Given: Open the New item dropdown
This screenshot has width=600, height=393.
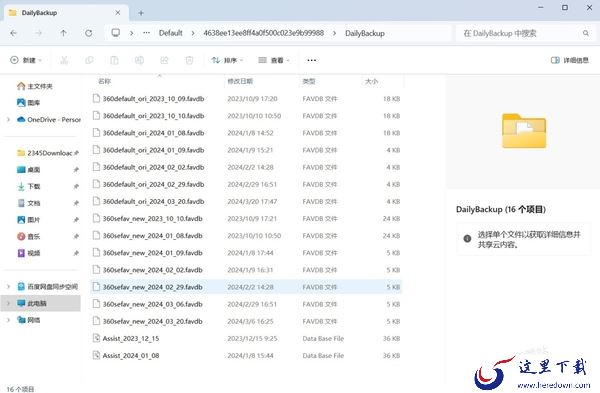Looking at the screenshot, I should pyautogui.click(x=26, y=60).
